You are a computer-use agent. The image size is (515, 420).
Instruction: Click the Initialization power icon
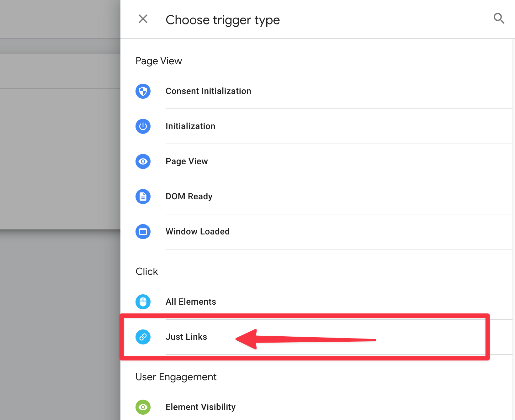click(x=143, y=126)
